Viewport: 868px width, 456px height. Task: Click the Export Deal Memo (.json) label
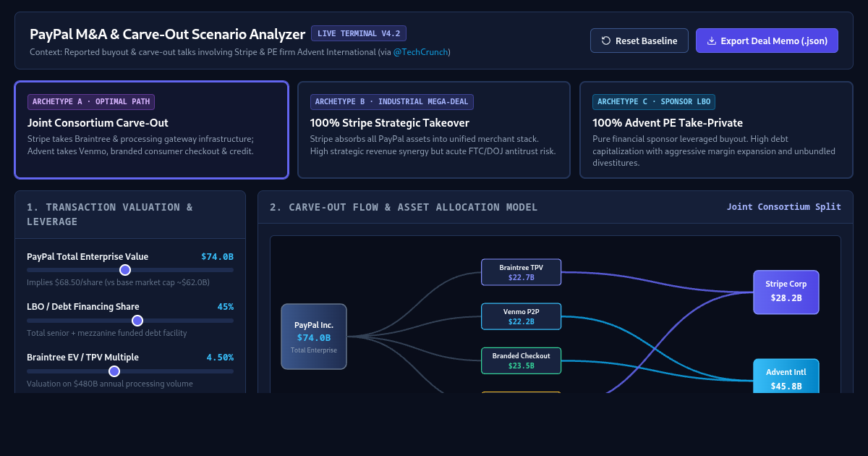pyautogui.click(x=774, y=41)
